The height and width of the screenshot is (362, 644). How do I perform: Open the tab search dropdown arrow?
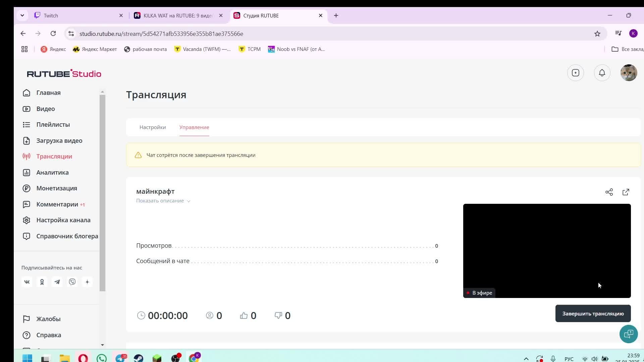pos(22,15)
